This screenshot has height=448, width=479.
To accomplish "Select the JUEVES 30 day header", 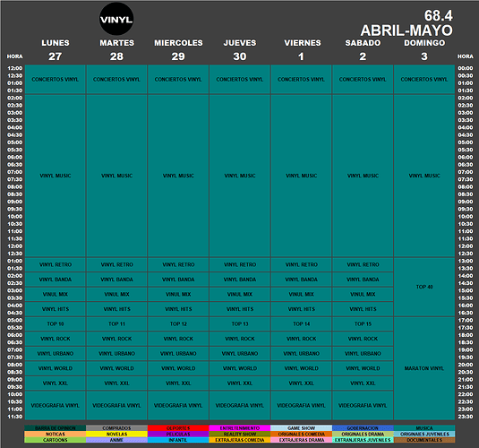I will 240,49.
